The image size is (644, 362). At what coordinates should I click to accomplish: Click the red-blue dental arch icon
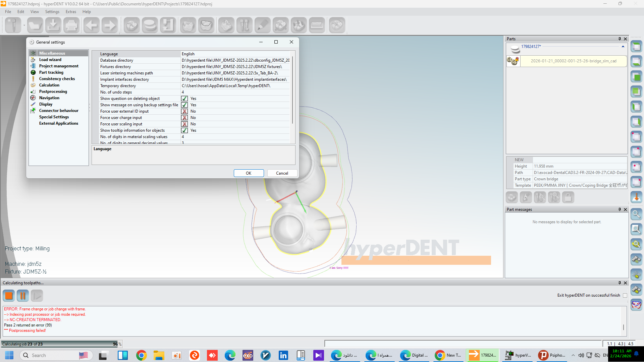click(636, 305)
